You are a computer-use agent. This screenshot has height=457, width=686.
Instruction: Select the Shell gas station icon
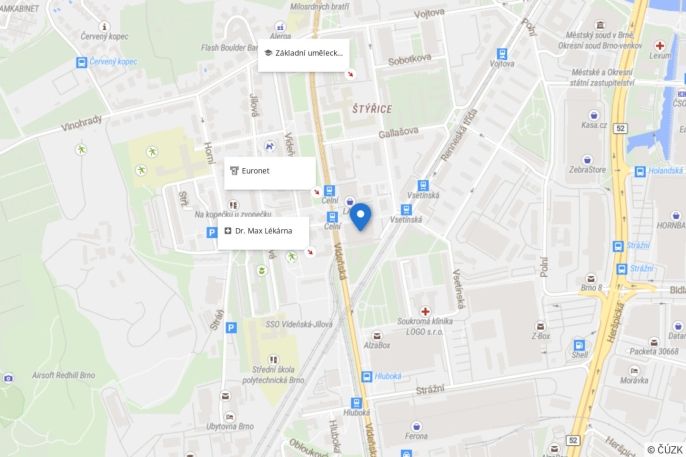click(578, 345)
